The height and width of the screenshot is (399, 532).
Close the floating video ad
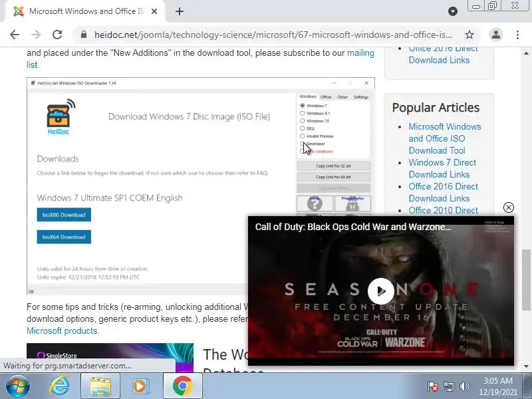coord(508,207)
